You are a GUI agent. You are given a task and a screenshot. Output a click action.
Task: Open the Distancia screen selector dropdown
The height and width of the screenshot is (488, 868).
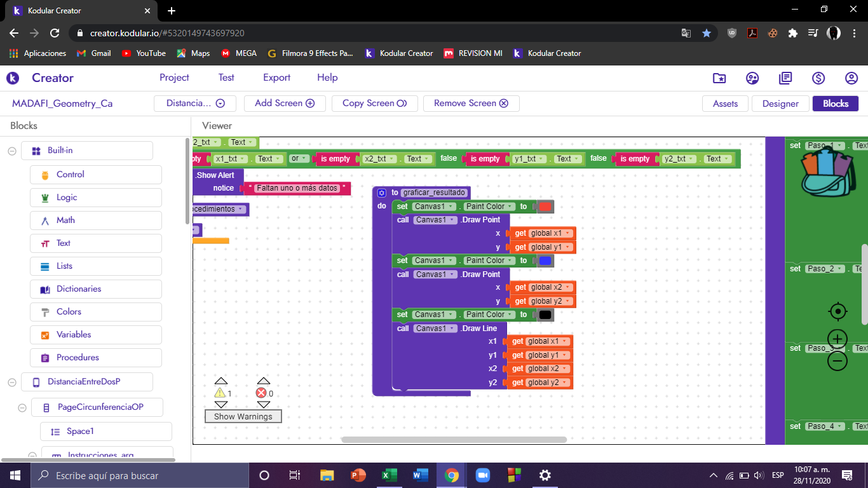pyautogui.click(x=195, y=104)
